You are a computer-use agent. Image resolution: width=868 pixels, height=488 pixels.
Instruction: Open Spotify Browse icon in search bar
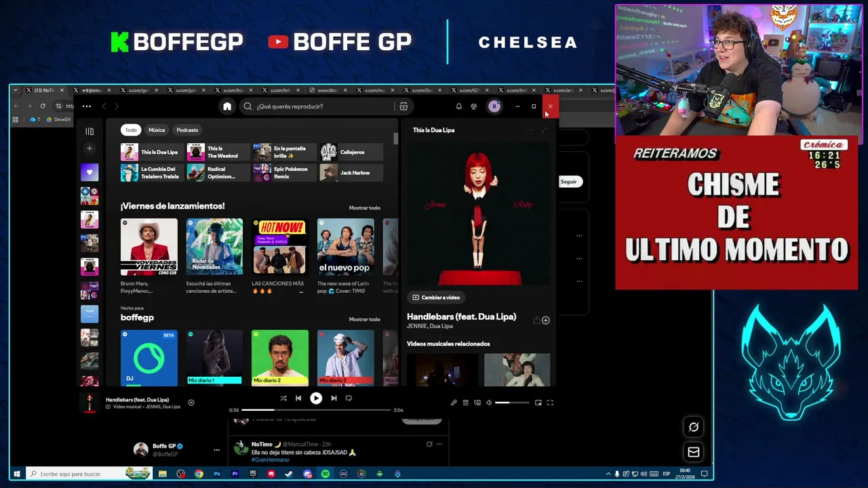(x=403, y=106)
